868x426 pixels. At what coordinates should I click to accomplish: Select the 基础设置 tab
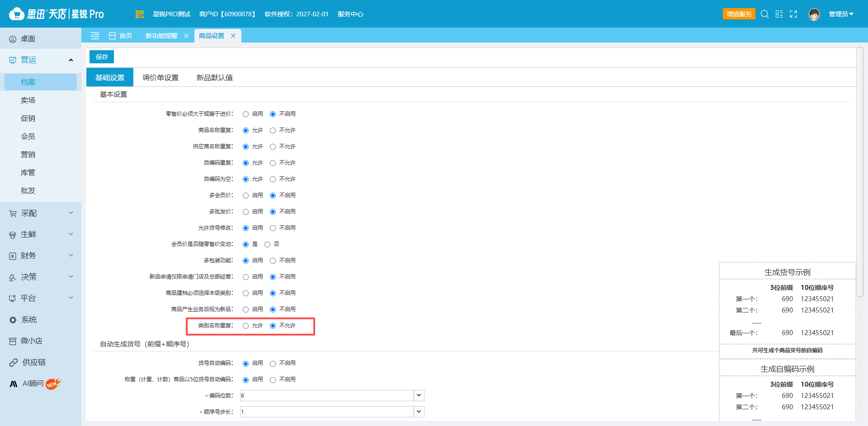[x=110, y=77]
